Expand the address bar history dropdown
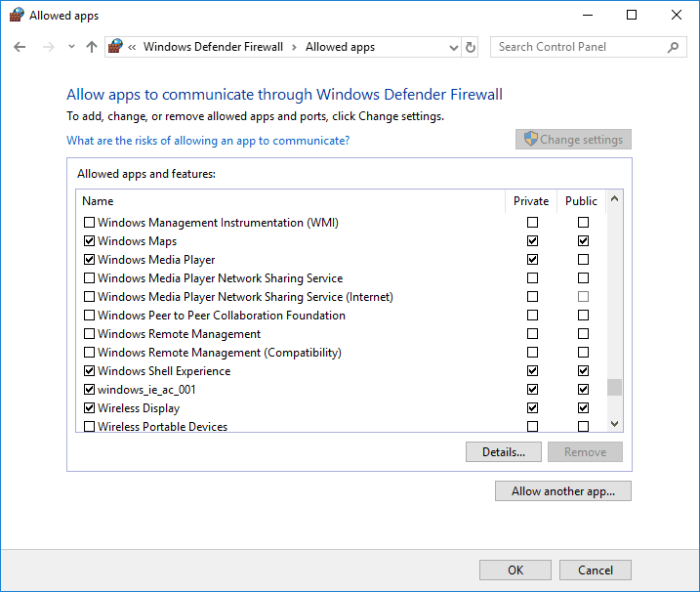This screenshot has width=700, height=592. tap(453, 47)
